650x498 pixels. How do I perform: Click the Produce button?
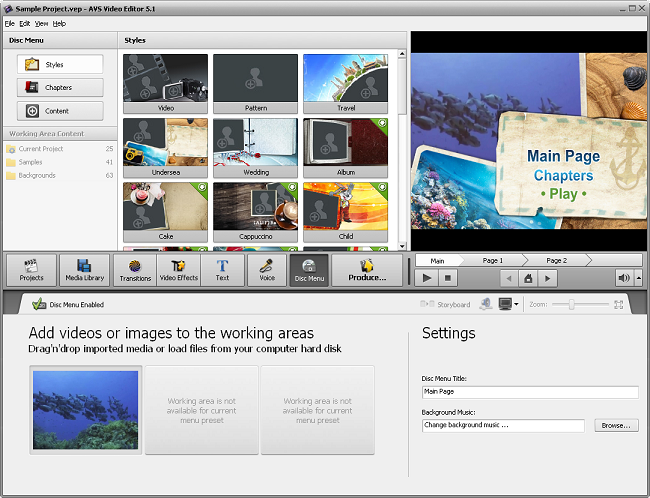367,270
